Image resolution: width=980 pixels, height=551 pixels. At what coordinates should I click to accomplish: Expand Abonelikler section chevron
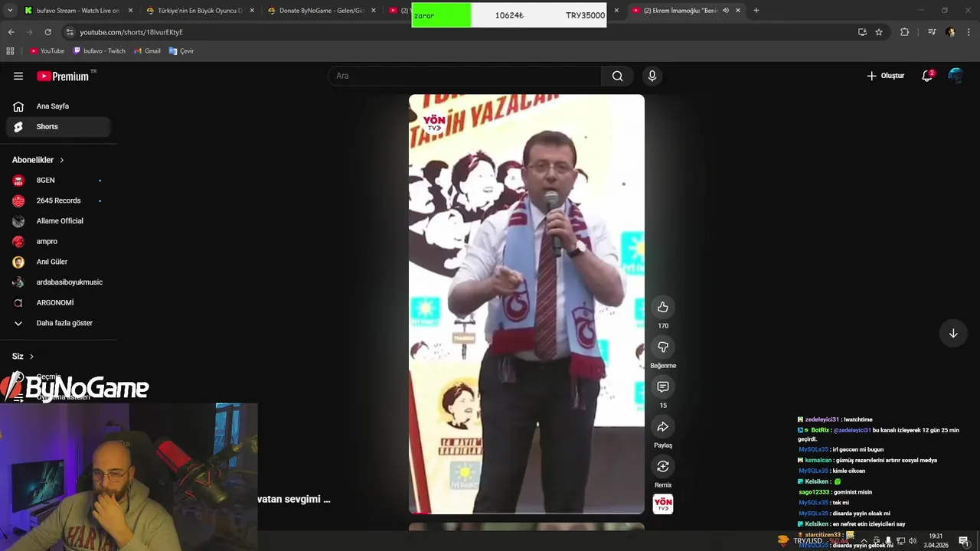click(x=62, y=160)
